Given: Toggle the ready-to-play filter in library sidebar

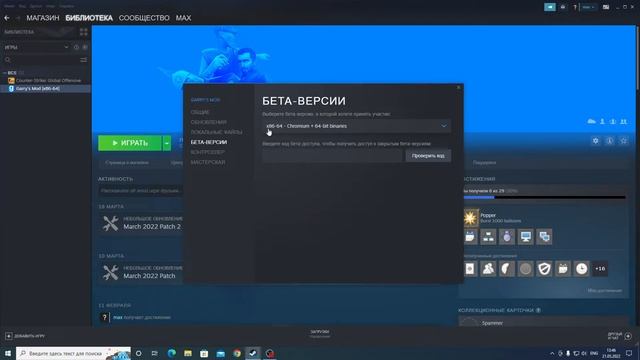Looking at the screenshot, I should 85,47.
